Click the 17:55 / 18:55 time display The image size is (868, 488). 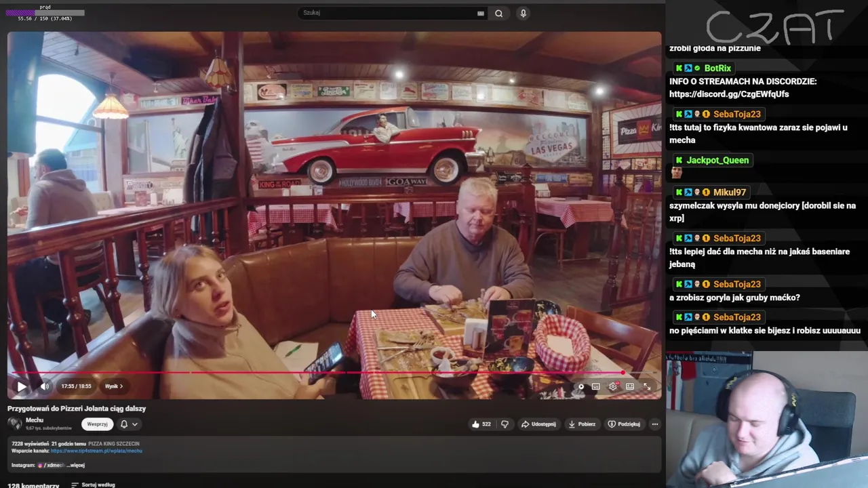(x=76, y=386)
